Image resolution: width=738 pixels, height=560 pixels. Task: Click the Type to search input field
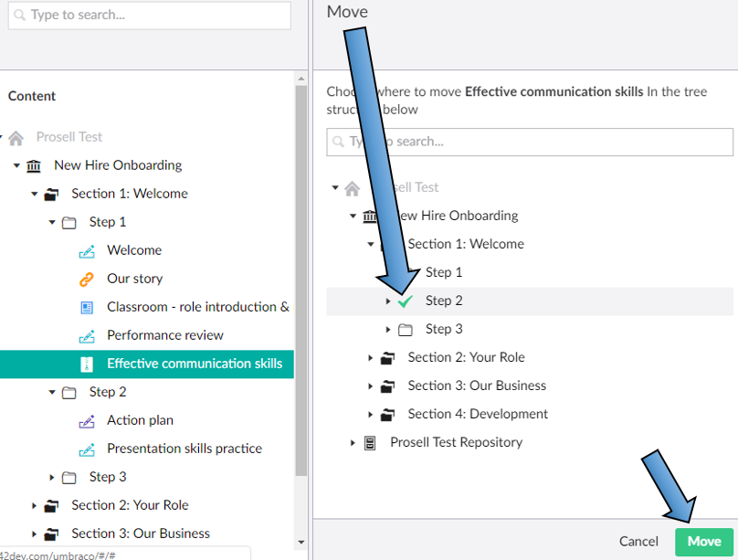click(149, 16)
